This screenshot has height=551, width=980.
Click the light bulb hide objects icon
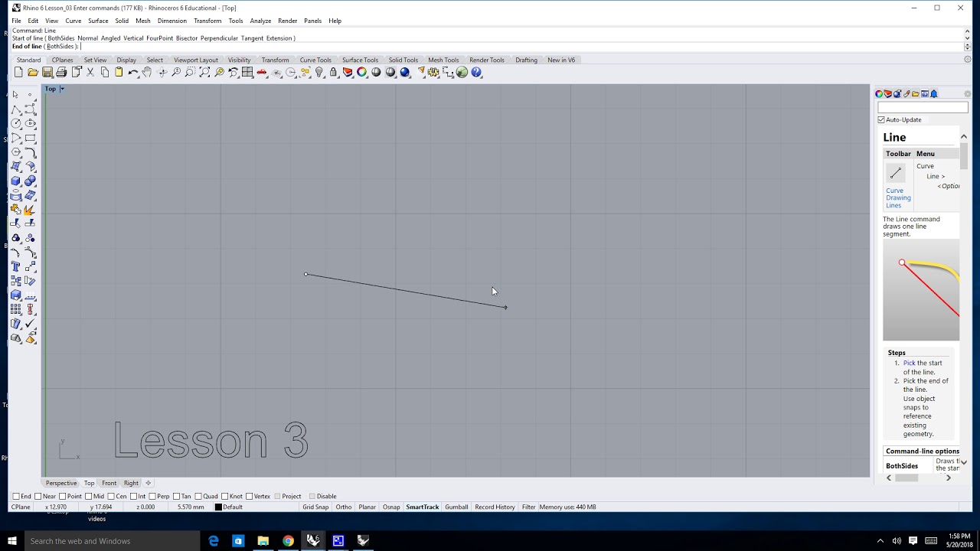point(319,72)
